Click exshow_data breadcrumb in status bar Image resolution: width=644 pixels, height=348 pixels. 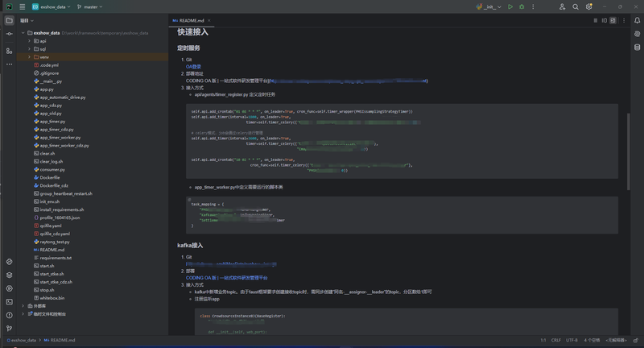point(21,340)
